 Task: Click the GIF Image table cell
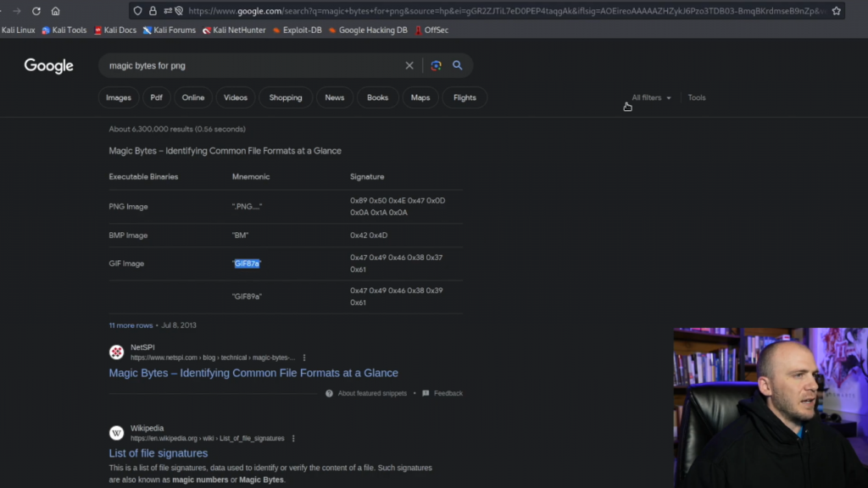pyautogui.click(x=126, y=263)
